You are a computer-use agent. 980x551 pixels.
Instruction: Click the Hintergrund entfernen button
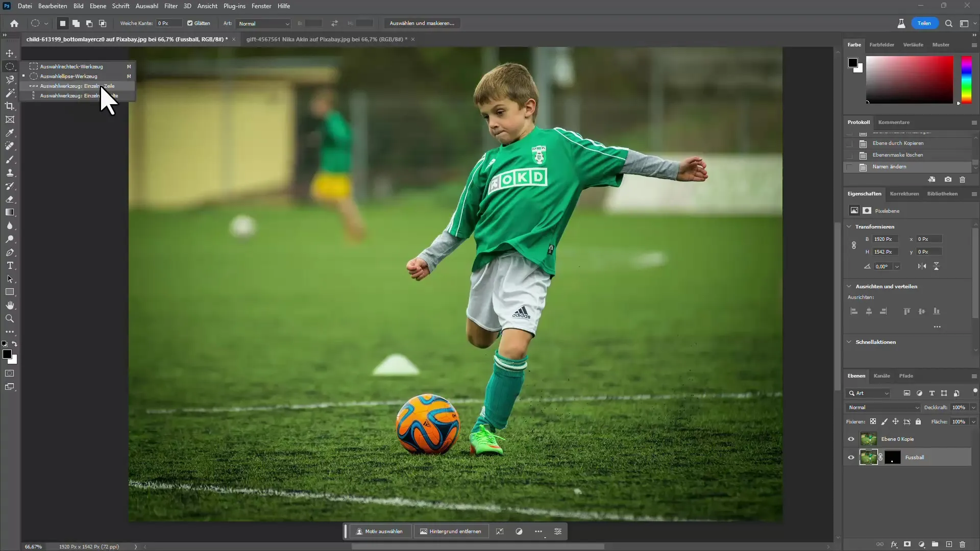(x=451, y=531)
